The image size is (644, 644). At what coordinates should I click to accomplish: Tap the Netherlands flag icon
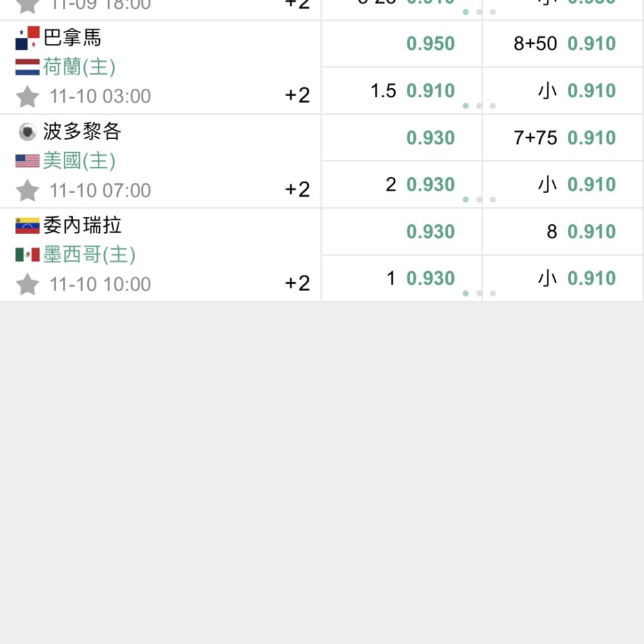[x=28, y=68]
